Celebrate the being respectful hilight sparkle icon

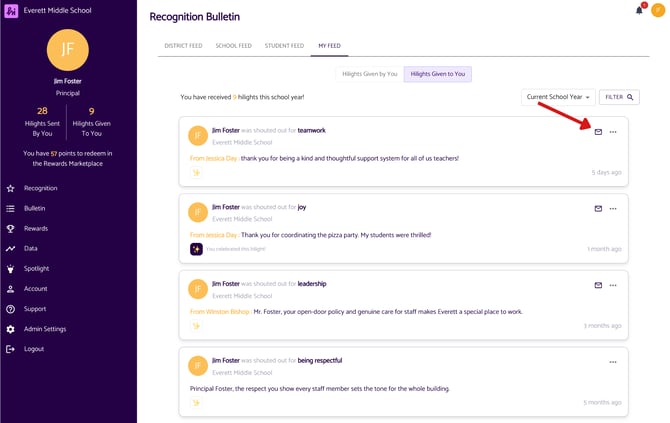196,402
